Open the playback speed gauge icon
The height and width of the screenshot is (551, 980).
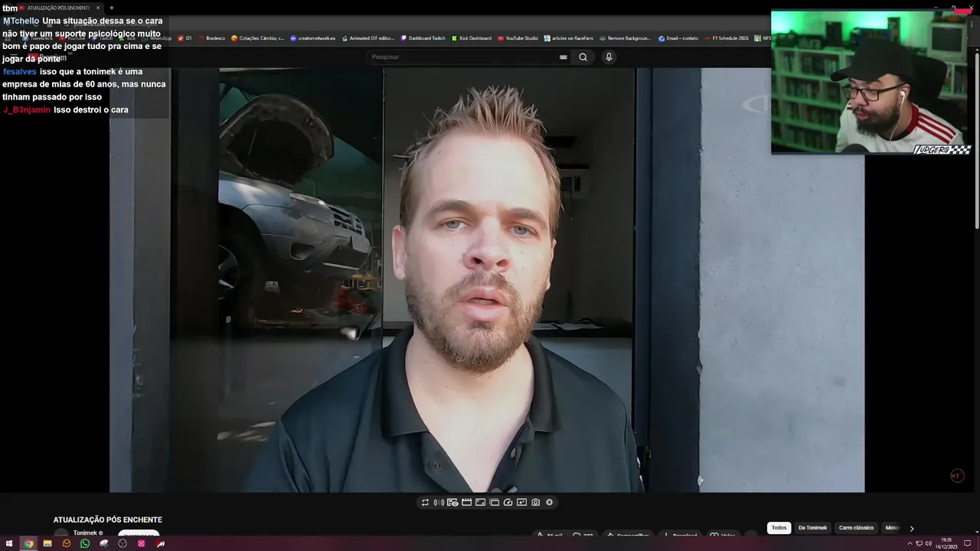[x=508, y=502]
